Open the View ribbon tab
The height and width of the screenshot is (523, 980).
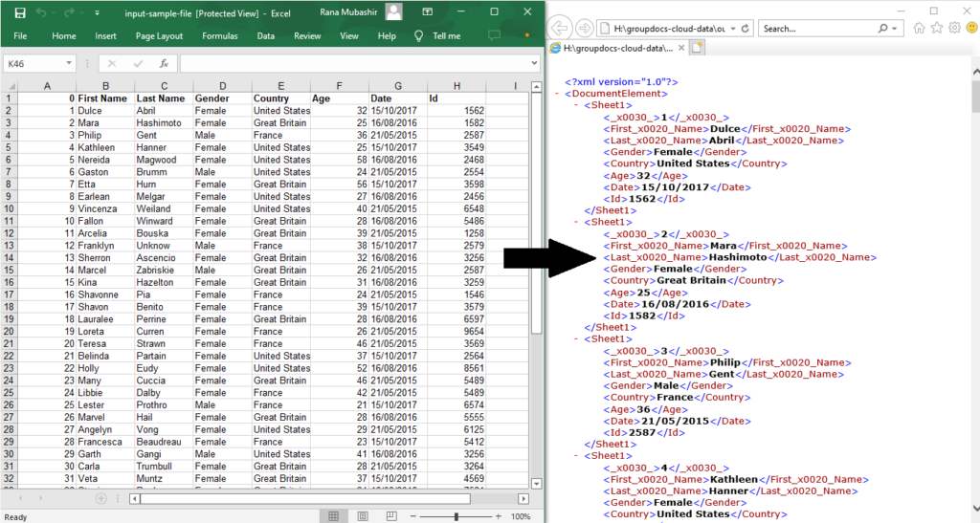click(348, 36)
